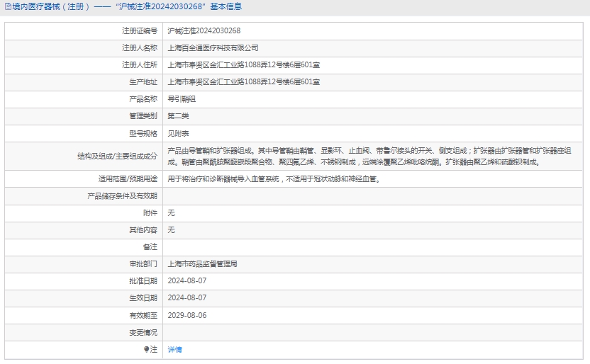This screenshot has width=590, height=364.
Task: Click approval department 上海市药品监督管理局
Action: click(202, 263)
